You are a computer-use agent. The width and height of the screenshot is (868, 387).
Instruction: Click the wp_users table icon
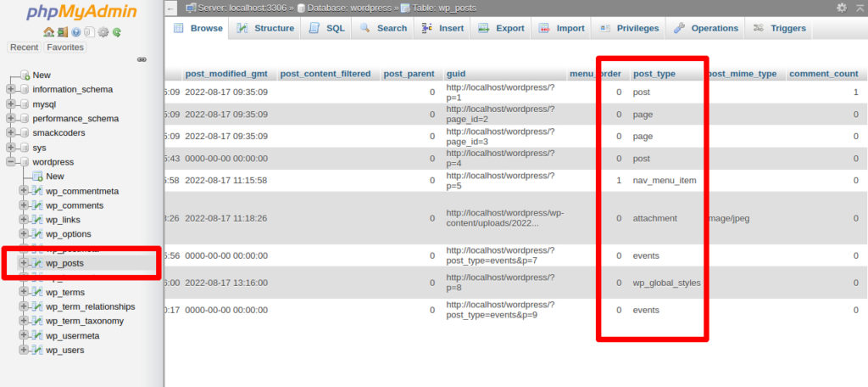pyautogui.click(x=37, y=350)
